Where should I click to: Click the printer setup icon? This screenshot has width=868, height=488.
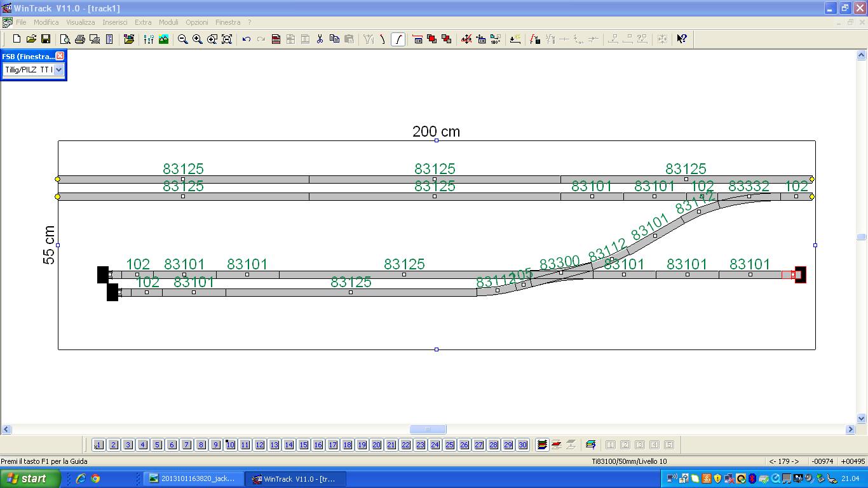click(x=95, y=39)
